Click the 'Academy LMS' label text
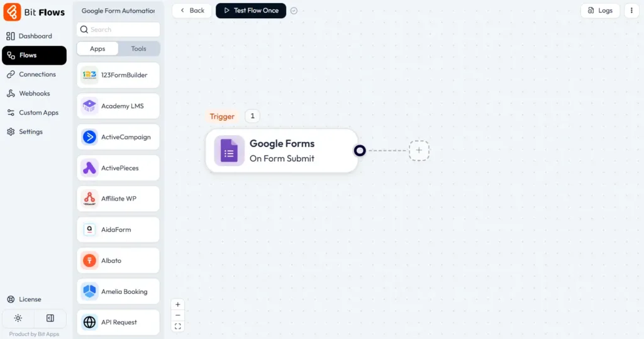This screenshot has width=644, height=339. pos(123,106)
